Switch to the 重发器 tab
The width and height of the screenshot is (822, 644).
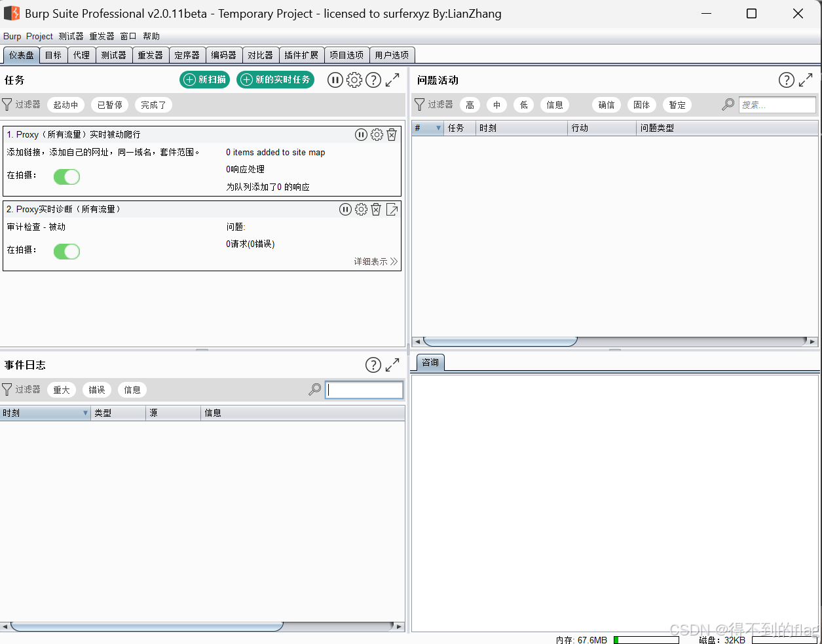point(151,55)
